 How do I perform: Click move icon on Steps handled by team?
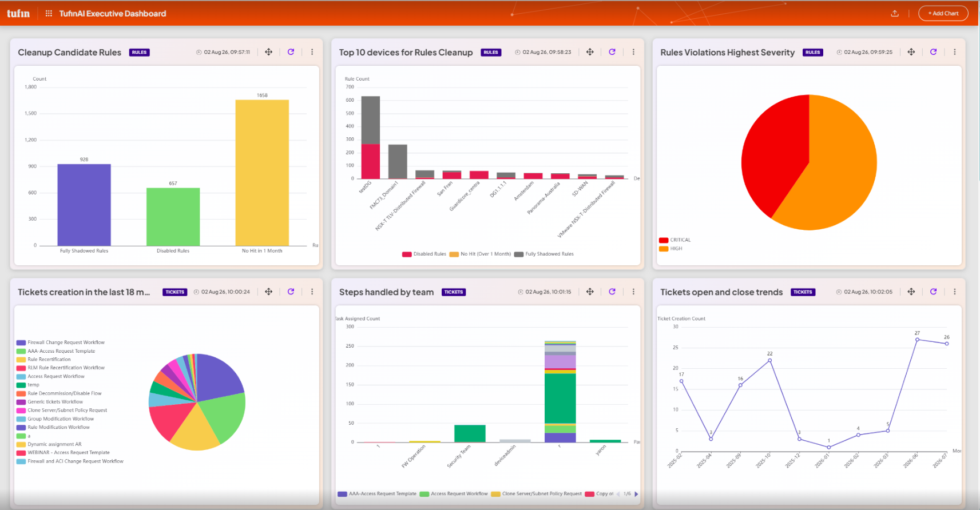[590, 292]
